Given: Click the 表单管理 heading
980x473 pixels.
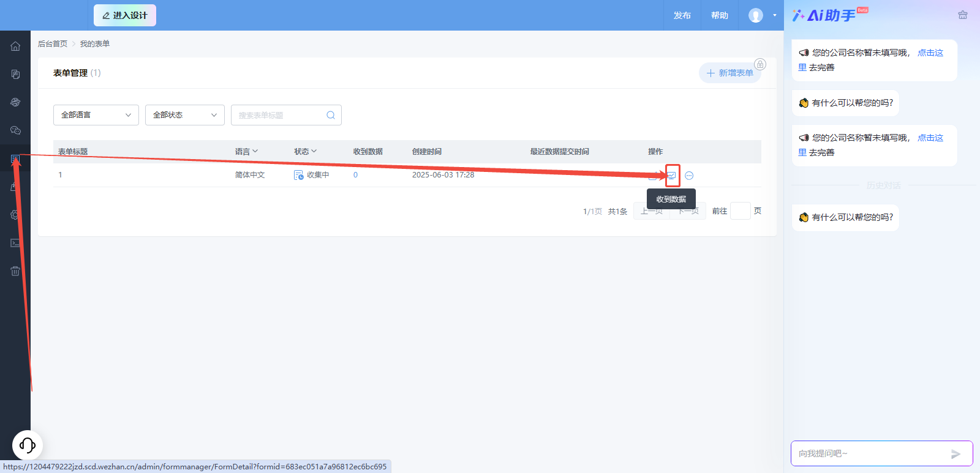Looking at the screenshot, I should pos(70,73).
